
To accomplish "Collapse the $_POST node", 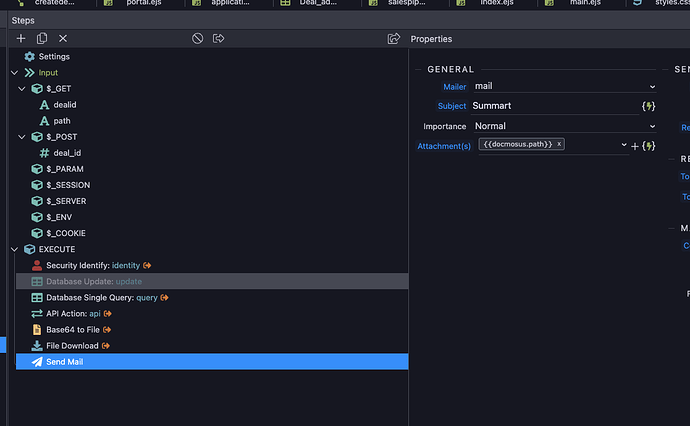I will click(x=22, y=137).
